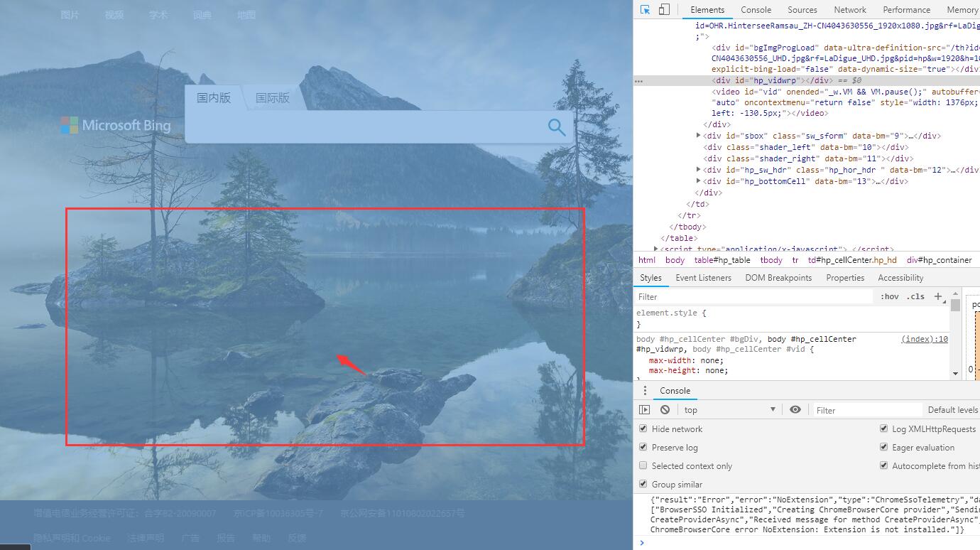Enable the Selected context only checkbox
Screen dimensions: 980x550
tap(643, 465)
